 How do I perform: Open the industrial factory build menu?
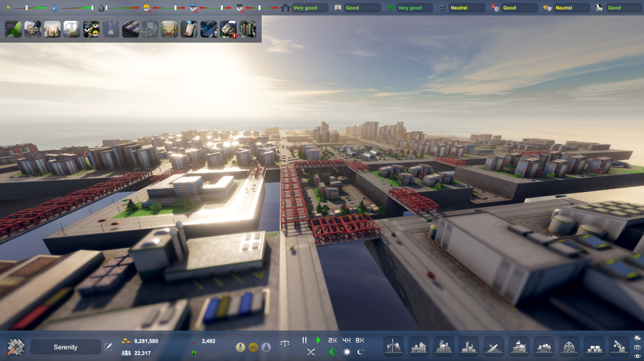pyautogui.click(x=469, y=347)
